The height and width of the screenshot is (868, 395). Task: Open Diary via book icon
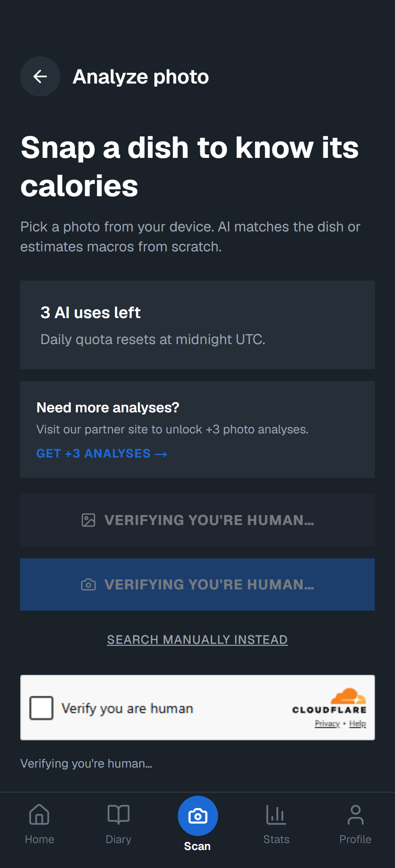pos(119,814)
